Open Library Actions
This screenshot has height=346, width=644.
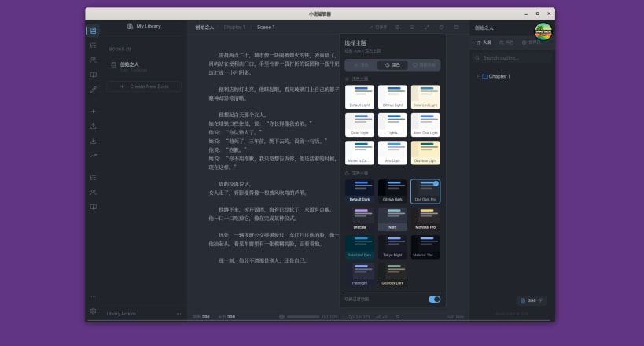(121, 314)
